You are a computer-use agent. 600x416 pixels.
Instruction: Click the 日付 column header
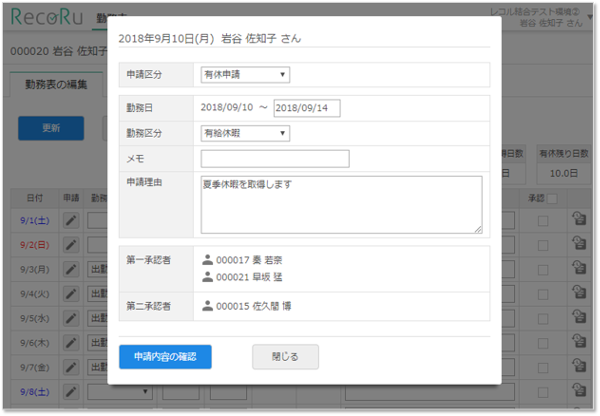coord(35,198)
